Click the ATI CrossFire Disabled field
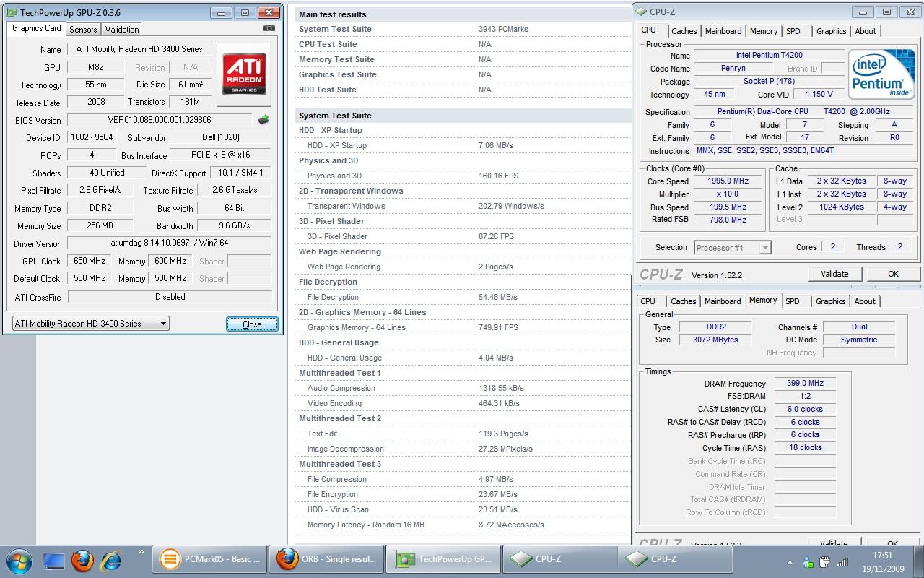This screenshot has height=578, width=924. (x=170, y=297)
